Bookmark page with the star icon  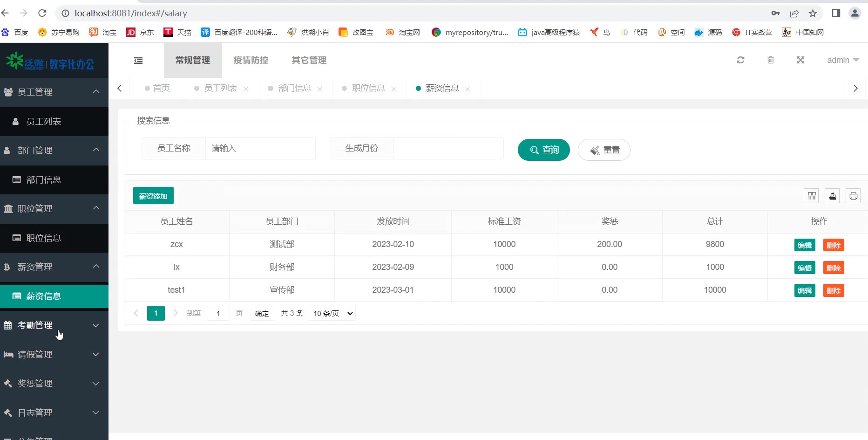[813, 14]
